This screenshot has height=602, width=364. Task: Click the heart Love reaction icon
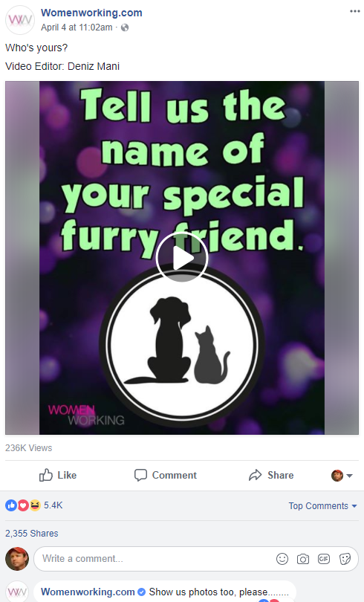pos(23,505)
